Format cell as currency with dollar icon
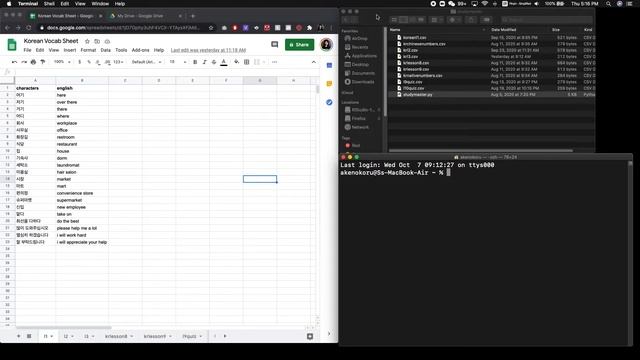This screenshot has width=640, height=360. pos(80,62)
